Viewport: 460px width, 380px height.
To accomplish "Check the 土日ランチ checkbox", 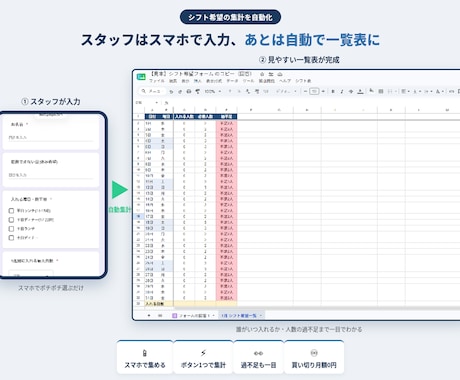I will click(x=11, y=229).
